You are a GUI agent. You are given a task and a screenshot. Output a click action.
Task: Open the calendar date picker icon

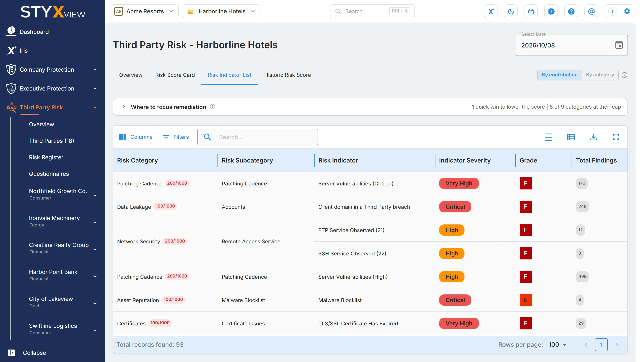pos(619,45)
